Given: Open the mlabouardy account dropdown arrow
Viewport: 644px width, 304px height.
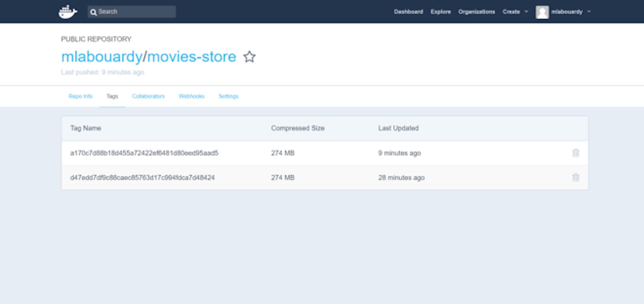Looking at the screenshot, I should point(589,11).
